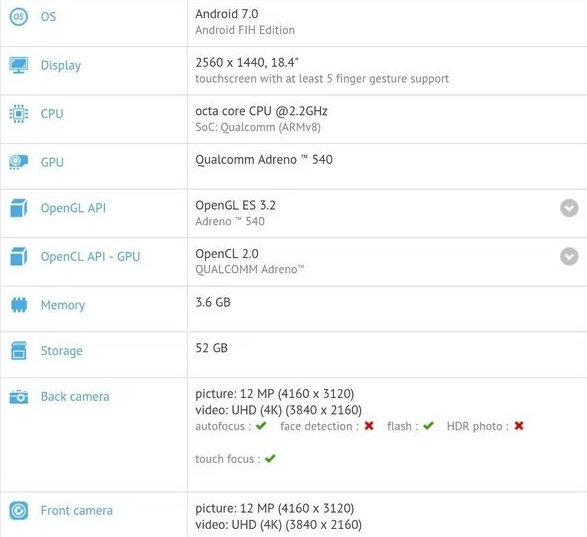This screenshot has height=537, width=587.
Task: Click the touch focus green checkmark
Action: pyautogui.click(x=270, y=458)
